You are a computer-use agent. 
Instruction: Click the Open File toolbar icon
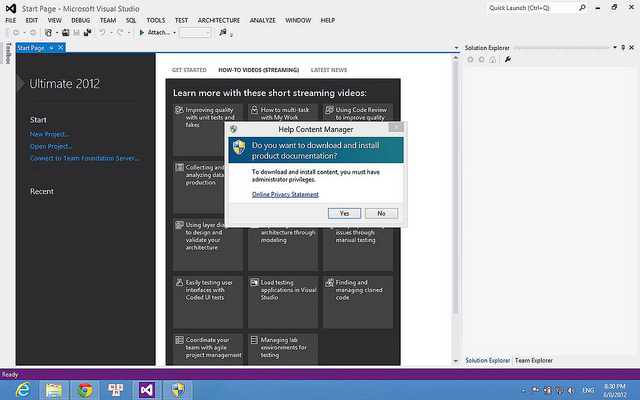click(65, 33)
